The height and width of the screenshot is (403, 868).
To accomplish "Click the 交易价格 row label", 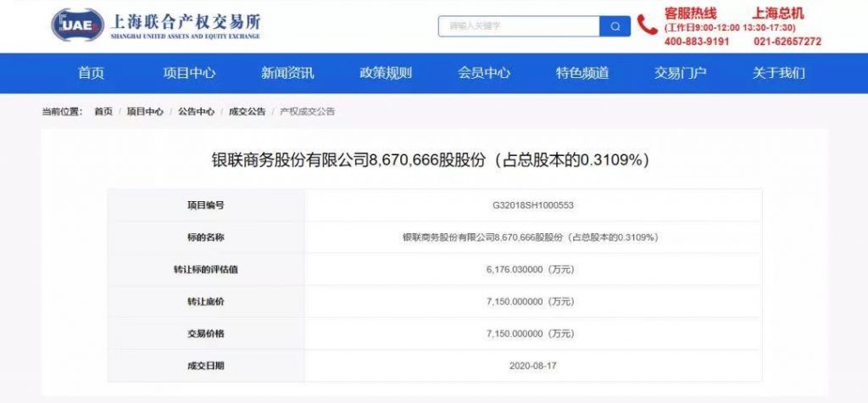I will (x=205, y=334).
